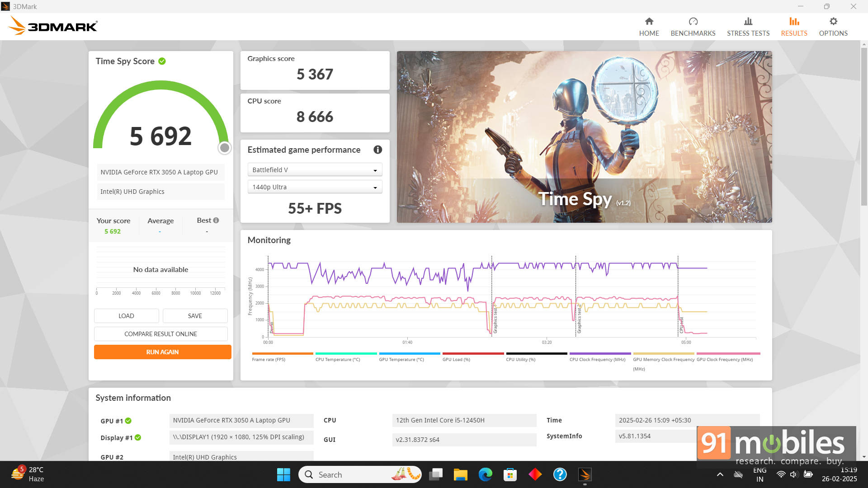Click the Time Spy score gauge handle

[x=224, y=148]
